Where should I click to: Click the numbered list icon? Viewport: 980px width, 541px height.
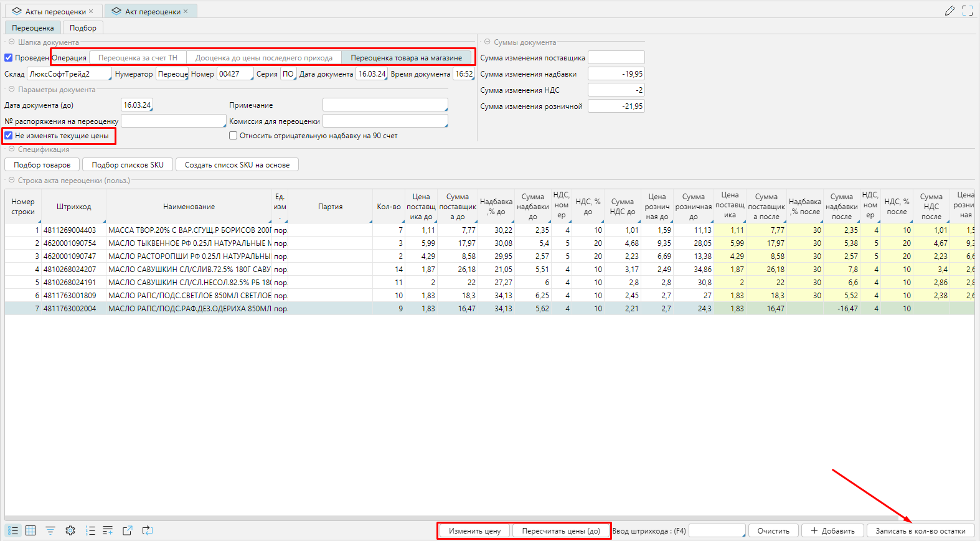click(x=90, y=530)
